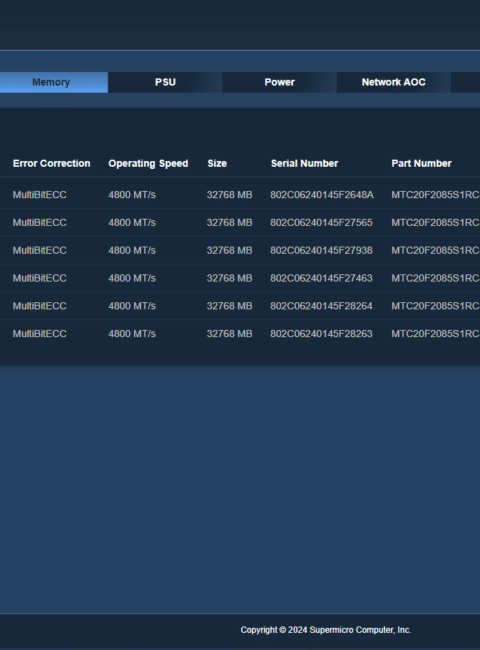Click MultiBitECC in the first row

click(39, 195)
